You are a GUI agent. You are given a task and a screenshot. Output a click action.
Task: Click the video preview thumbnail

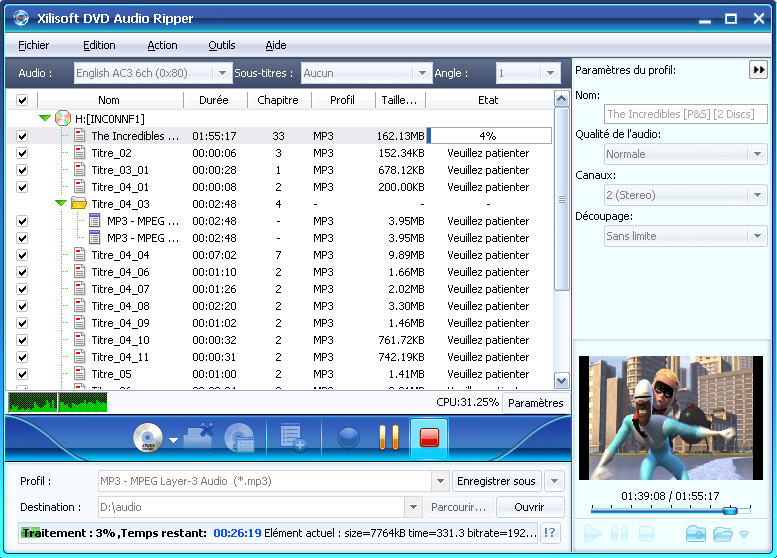670,417
